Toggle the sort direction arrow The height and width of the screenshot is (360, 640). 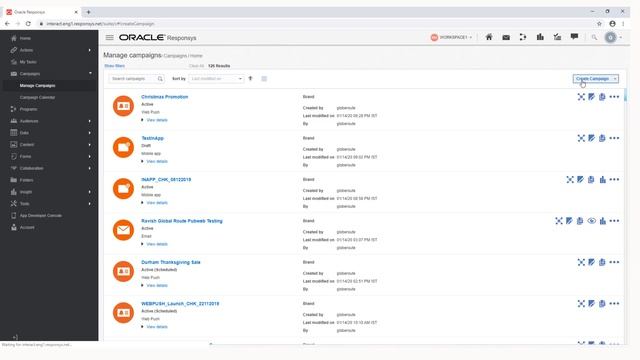251,78
